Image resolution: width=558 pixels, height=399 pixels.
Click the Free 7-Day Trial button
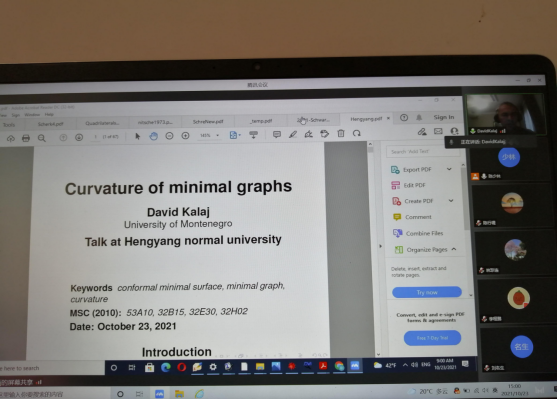(432, 338)
